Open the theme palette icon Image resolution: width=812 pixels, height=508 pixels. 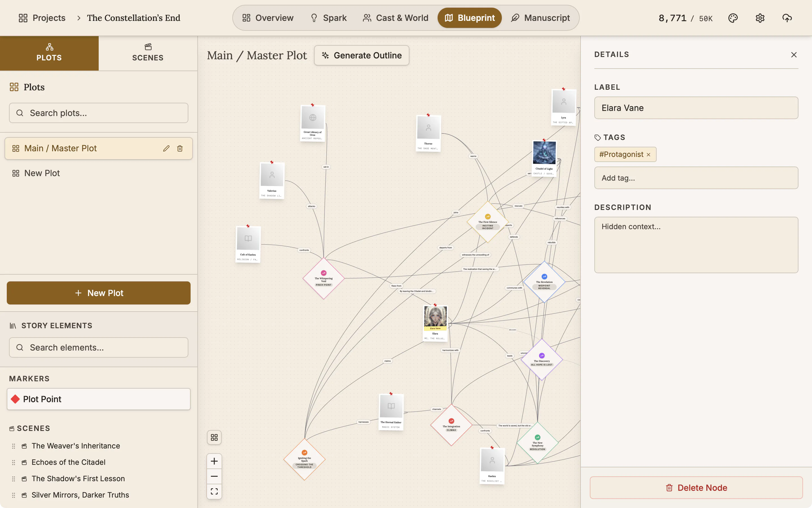pos(733,18)
